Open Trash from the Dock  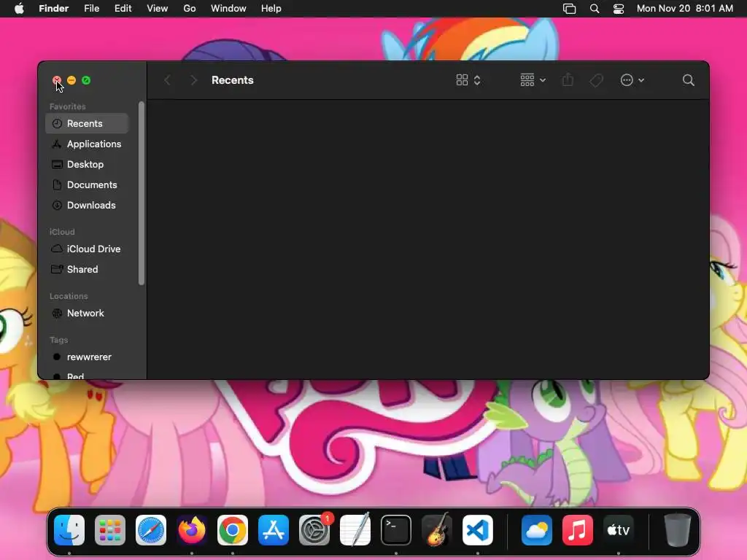click(677, 530)
